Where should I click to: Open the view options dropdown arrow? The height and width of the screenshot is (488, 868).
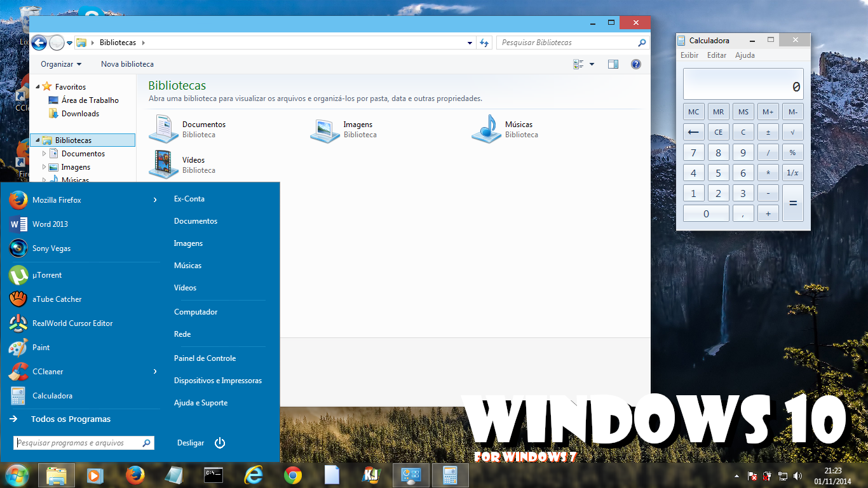click(x=592, y=64)
